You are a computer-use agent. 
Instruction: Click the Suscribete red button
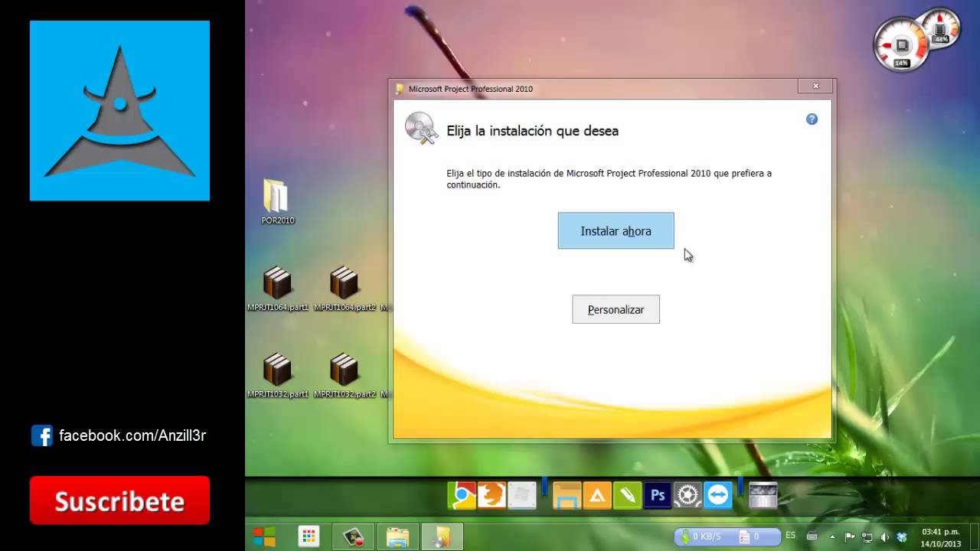point(119,500)
